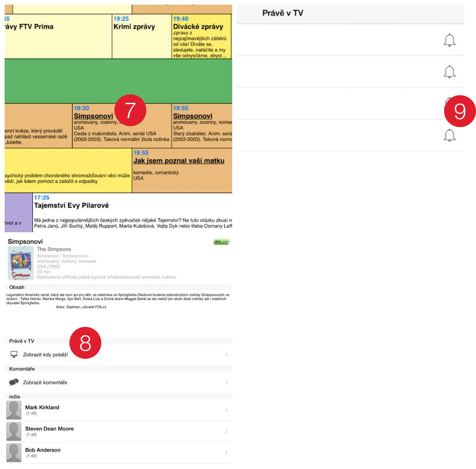Click the Zobrazit komentáře text

pos(45,383)
